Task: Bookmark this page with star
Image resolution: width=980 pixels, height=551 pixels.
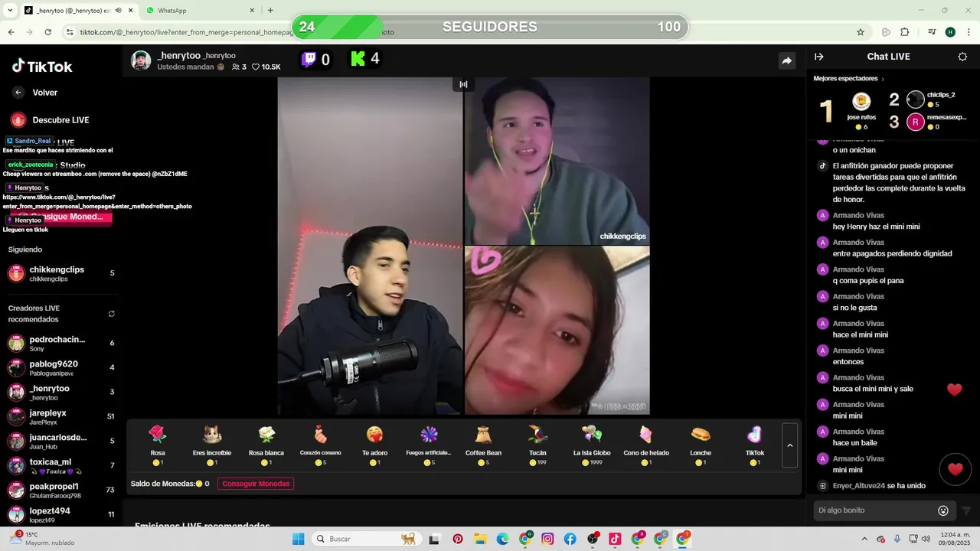Action: [861, 32]
